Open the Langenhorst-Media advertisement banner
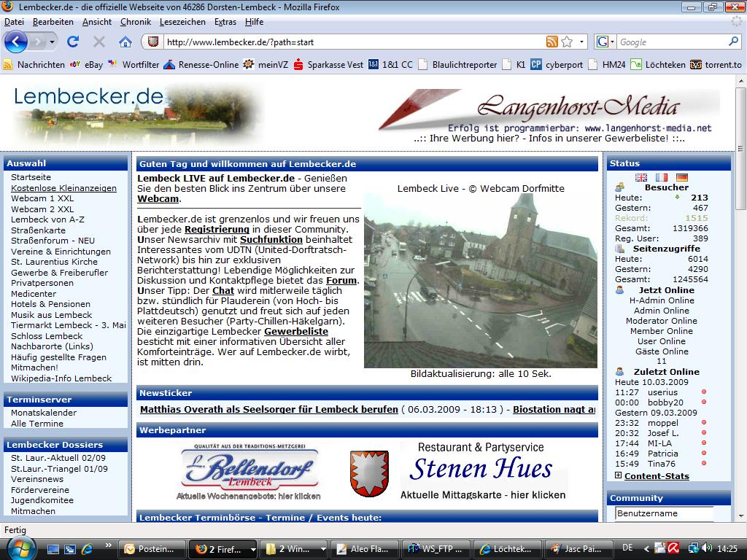Screen dimensions: 747x560 pos(549,112)
